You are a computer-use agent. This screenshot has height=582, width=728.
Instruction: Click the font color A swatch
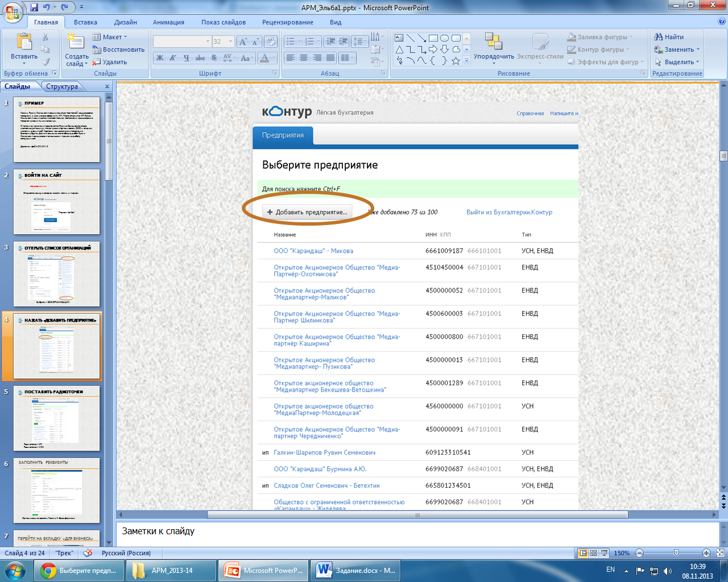[264, 58]
